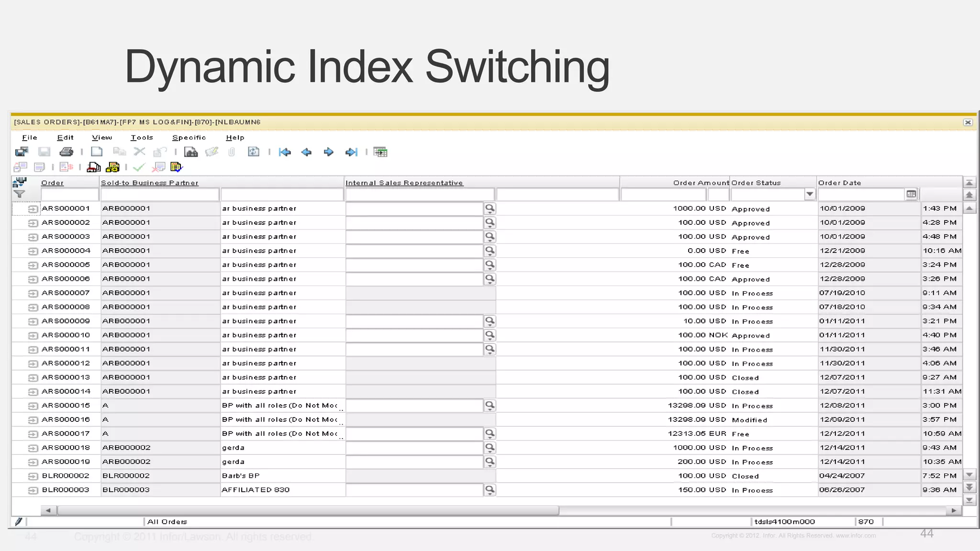980x551 pixels.
Task: Sort by Sold-to Business Partner header
Action: (149, 183)
